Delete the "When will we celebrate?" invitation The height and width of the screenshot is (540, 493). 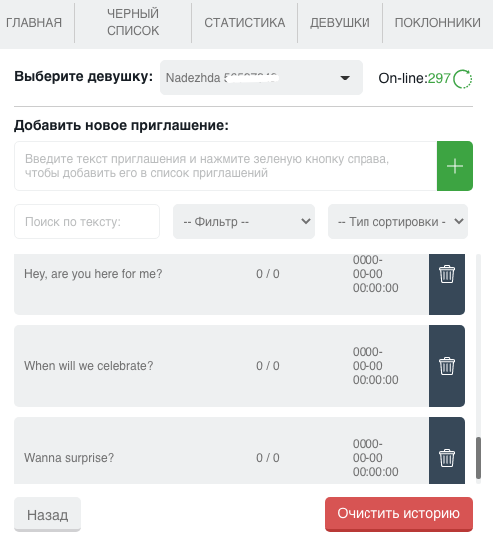(447, 366)
